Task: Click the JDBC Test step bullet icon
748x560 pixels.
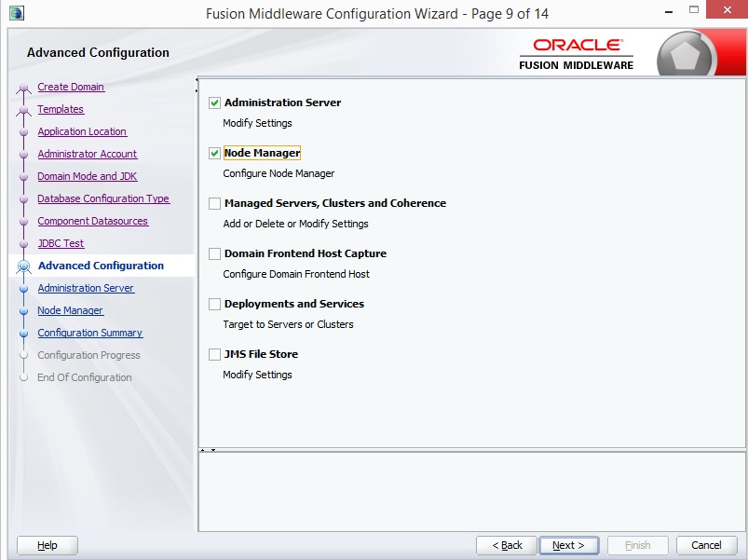Action: tap(23, 244)
